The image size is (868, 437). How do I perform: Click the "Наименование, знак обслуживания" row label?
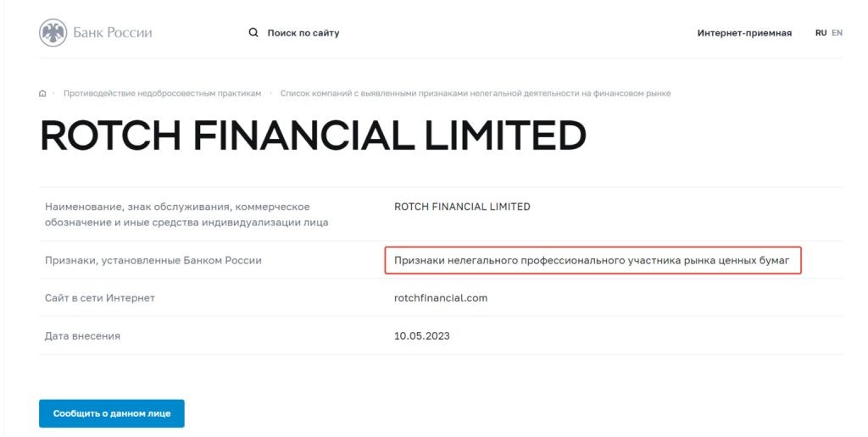tap(186, 214)
